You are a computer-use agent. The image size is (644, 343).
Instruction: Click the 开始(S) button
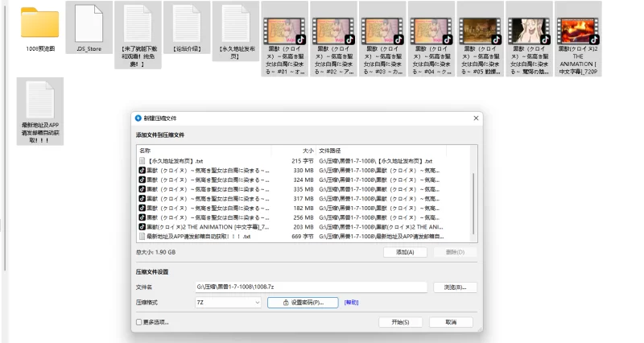(400, 322)
